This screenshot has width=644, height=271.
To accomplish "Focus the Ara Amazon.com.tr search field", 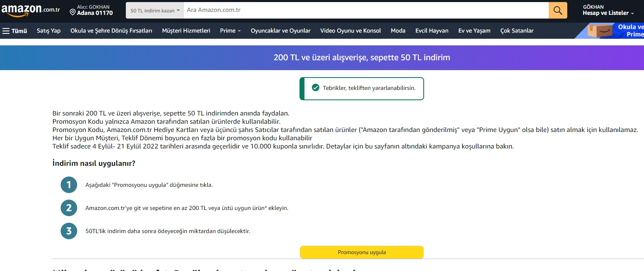I will (366, 10).
